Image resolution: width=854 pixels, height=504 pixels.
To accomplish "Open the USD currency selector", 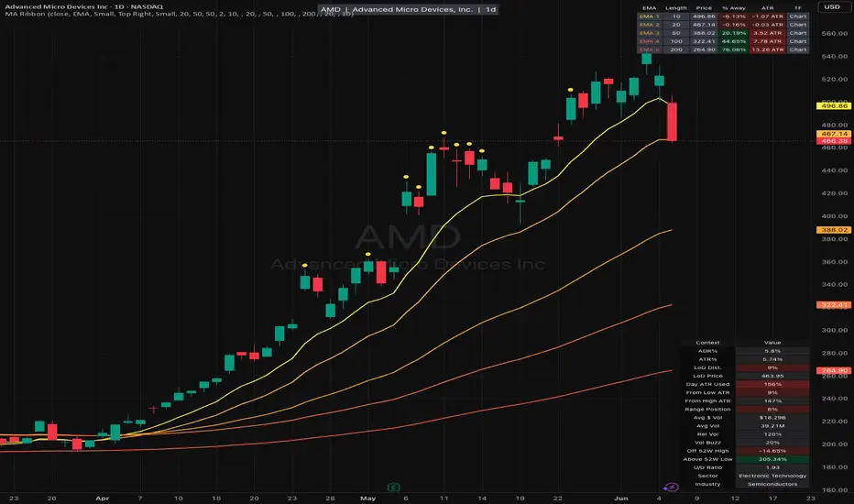I will (832, 7).
